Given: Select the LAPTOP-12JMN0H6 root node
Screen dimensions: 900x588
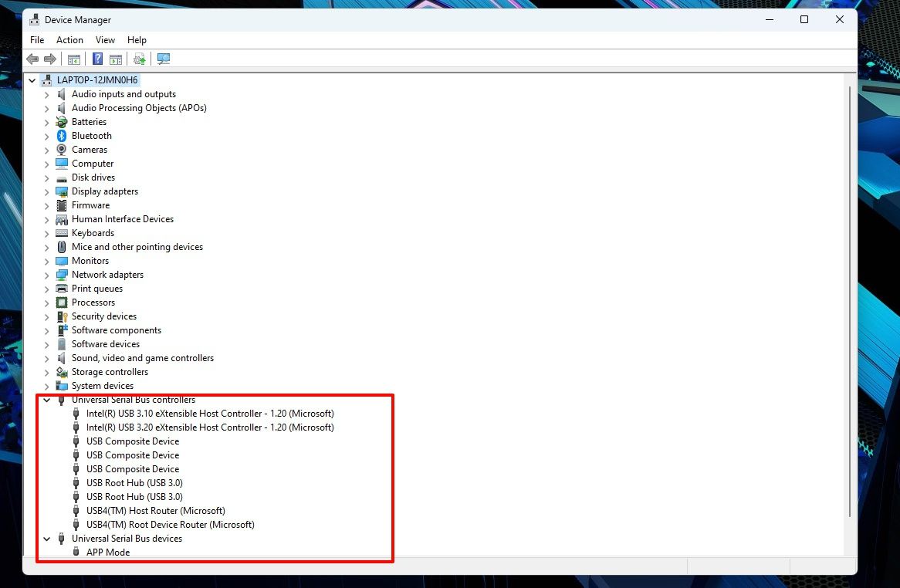Looking at the screenshot, I should tap(100, 79).
